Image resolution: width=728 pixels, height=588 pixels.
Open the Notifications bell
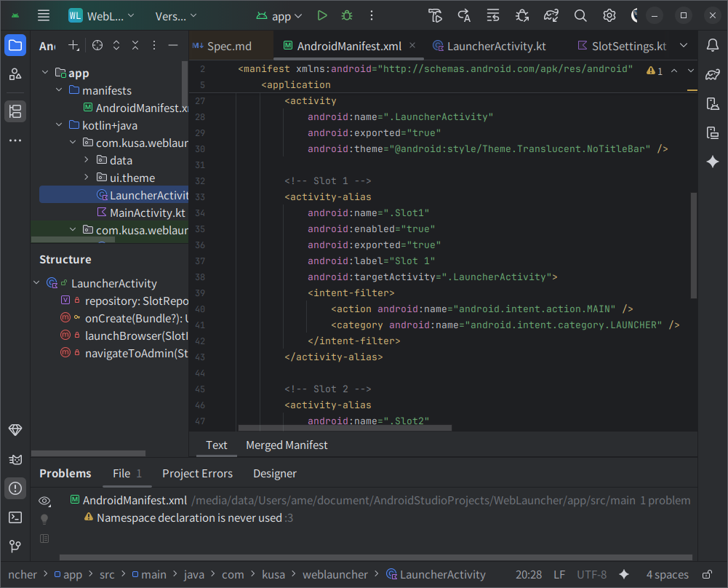(x=713, y=45)
